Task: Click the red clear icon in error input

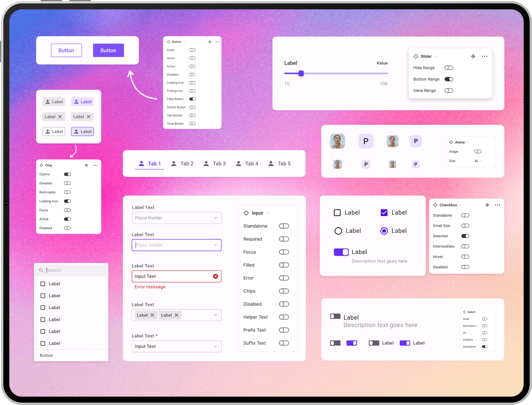Action: pos(215,276)
